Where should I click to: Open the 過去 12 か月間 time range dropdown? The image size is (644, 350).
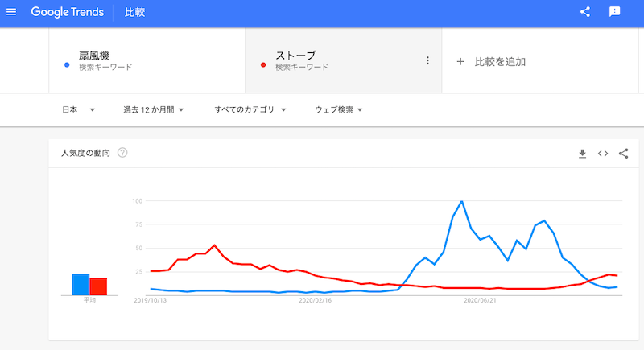tap(154, 109)
